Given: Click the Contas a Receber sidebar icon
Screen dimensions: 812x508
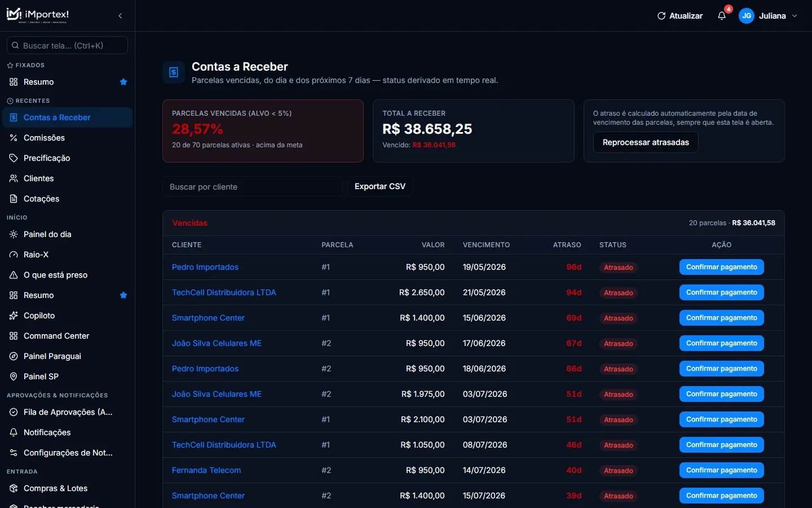Looking at the screenshot, I should (x=14, y=117).
